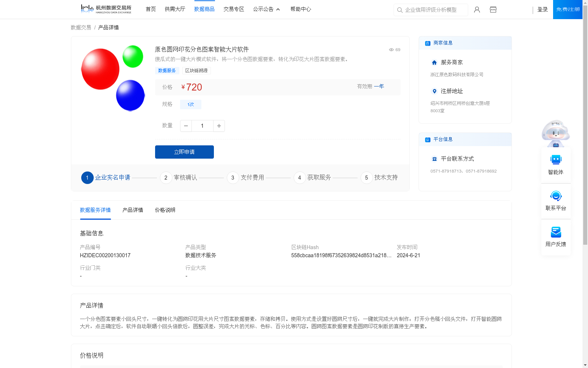588x368 pixels.
Task: Click the Hangzhou Data Exchange logo
Action: tap(106, 9)
